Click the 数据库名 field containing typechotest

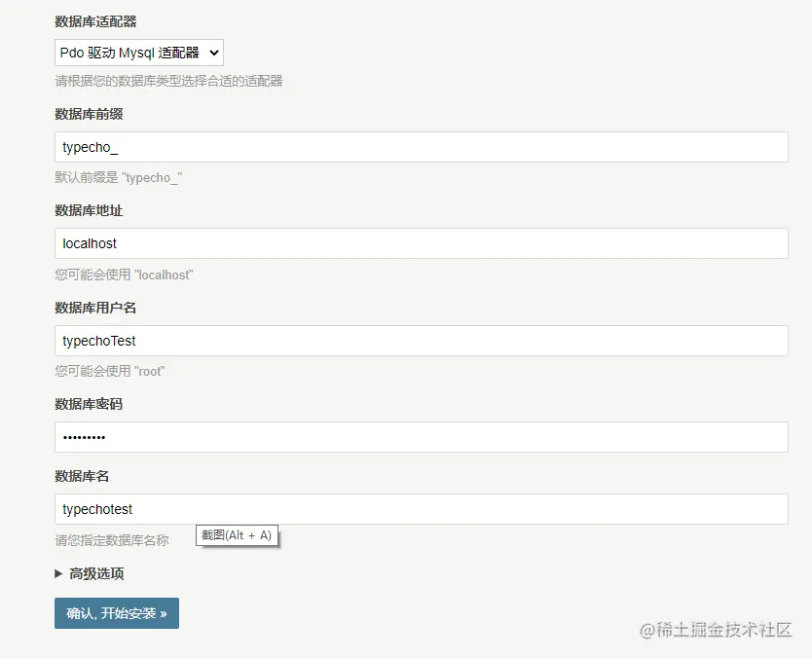coord(421,509)
